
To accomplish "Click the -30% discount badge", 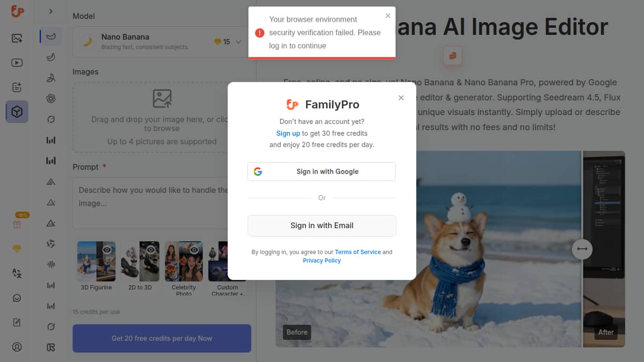I will pyautogui.click(x=22, y=215).
